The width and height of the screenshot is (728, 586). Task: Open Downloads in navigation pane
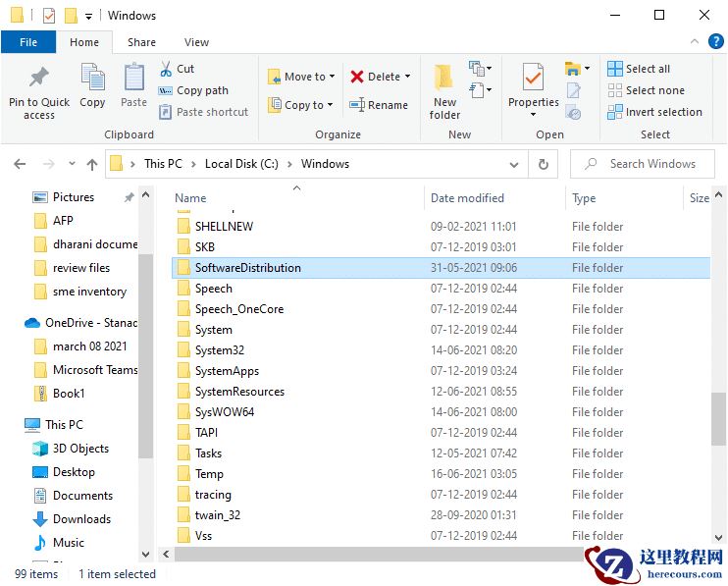click(72, 519)
